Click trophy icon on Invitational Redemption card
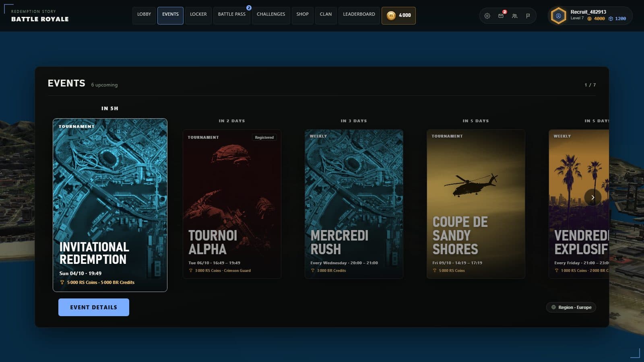This screenshot has width=644, height=362. [62, 282]
